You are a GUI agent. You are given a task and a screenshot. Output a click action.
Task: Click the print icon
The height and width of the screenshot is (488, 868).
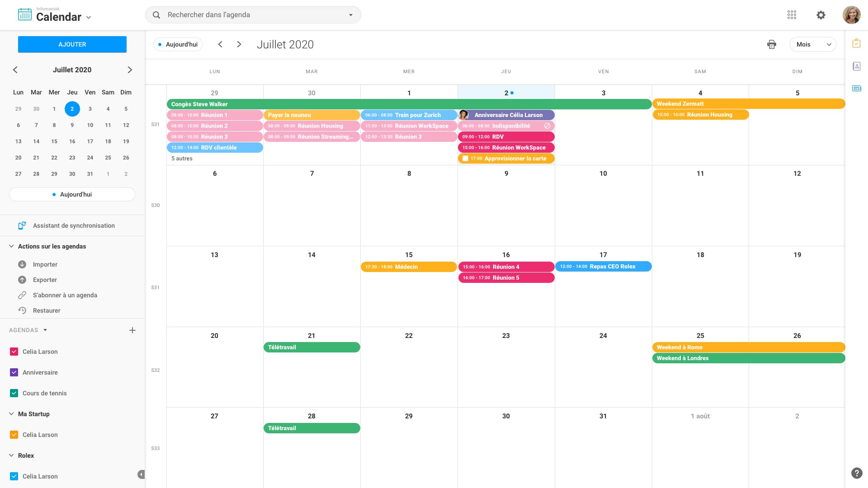pos(771,44)
